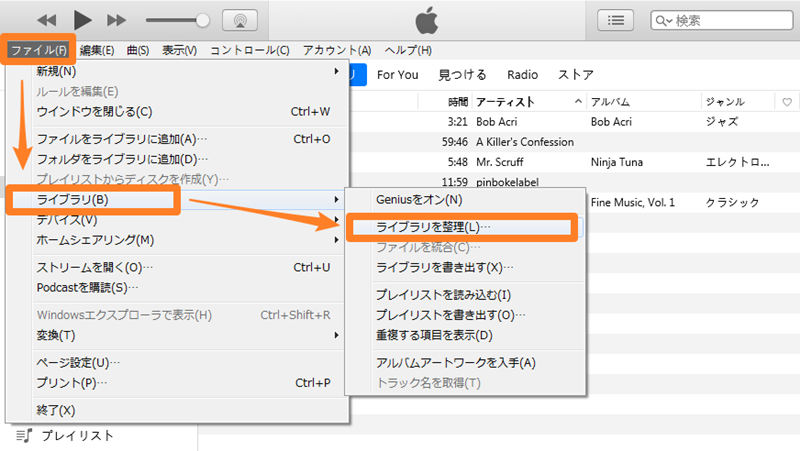Open the Radio tab

point(522,75)
